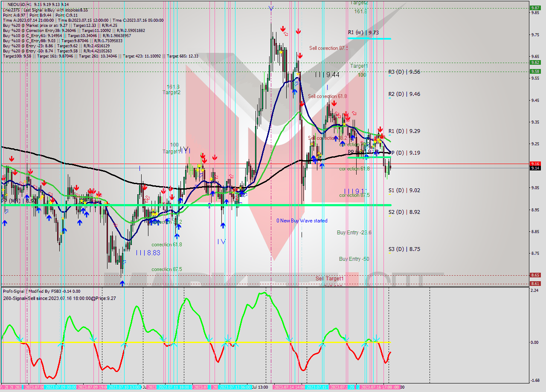Viewport: 546px width, 392px height.
Task: Click the R1 (D) | 9.29 pivot label
Action: pyautogui.click(x=404, y=131)
